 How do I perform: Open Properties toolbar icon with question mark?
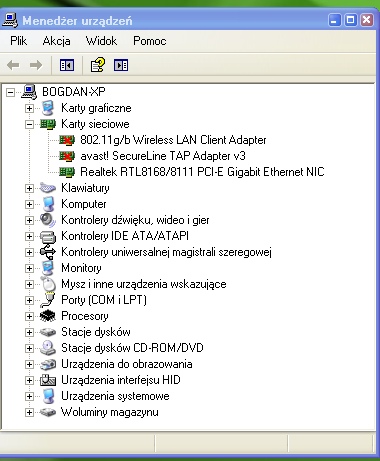coord(98,65)
